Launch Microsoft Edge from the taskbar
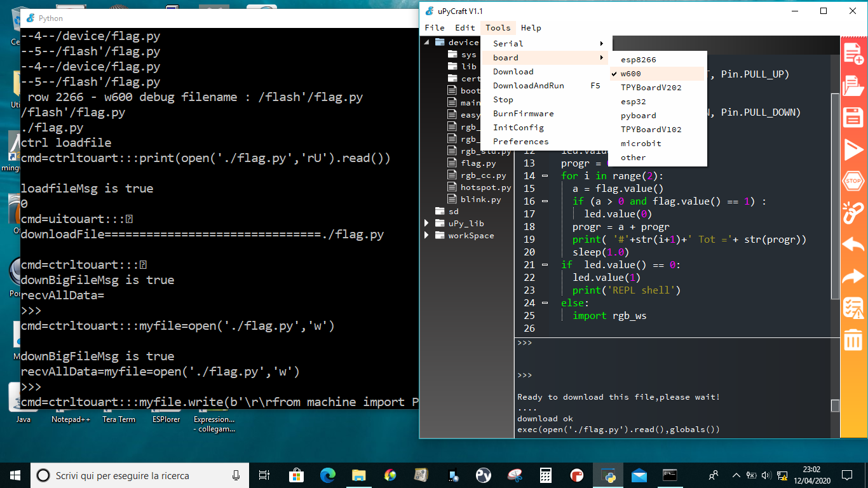Viewport: 868px width, 488px height. (327, 475)
